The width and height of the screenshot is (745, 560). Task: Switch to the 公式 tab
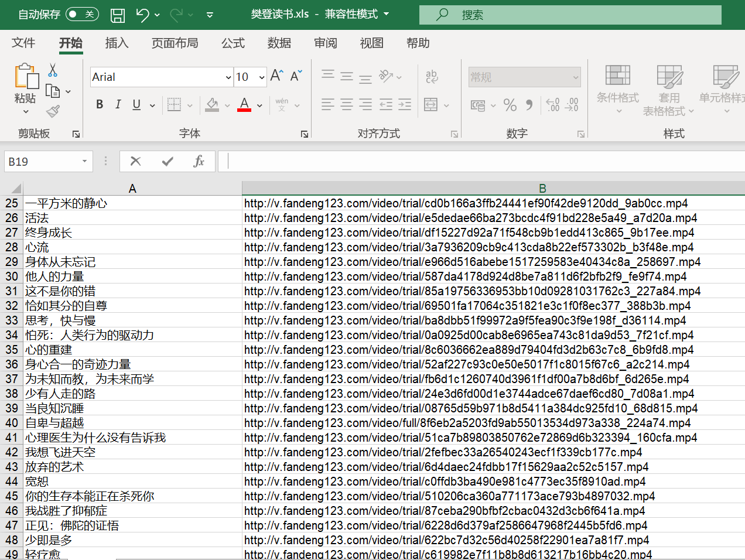(x=233, y=43)
